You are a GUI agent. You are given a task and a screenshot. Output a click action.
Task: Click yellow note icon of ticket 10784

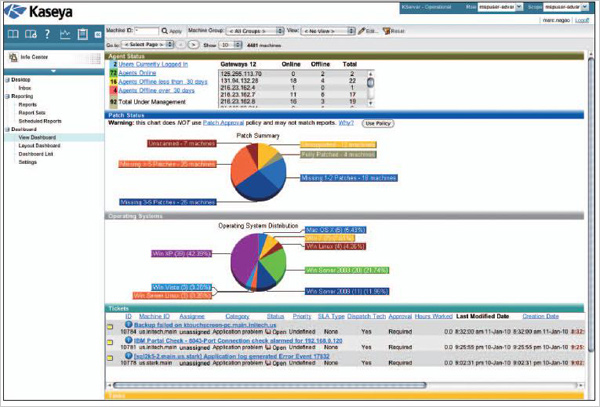tap(110, 327)
